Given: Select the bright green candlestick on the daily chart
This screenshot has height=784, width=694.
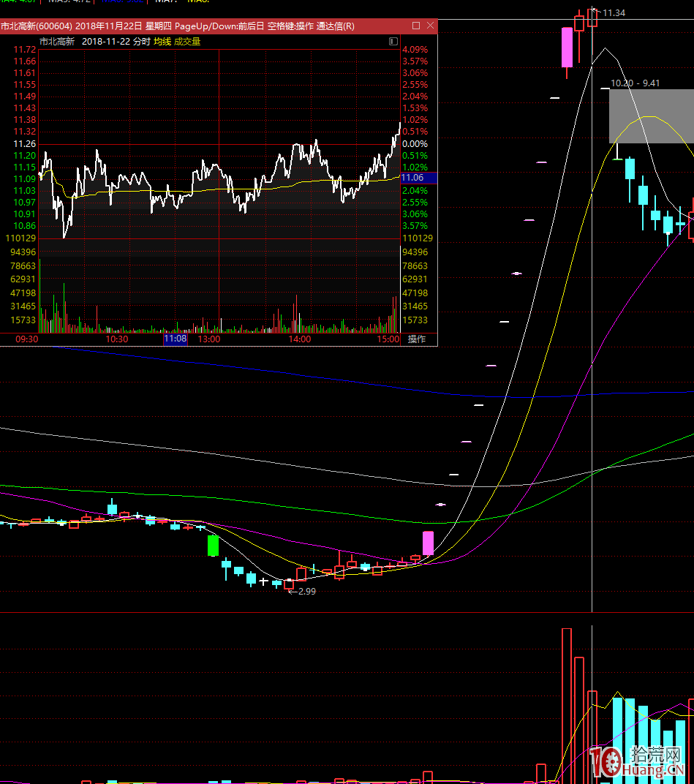Looking at the screenshot, I should [x=213, y=545].
